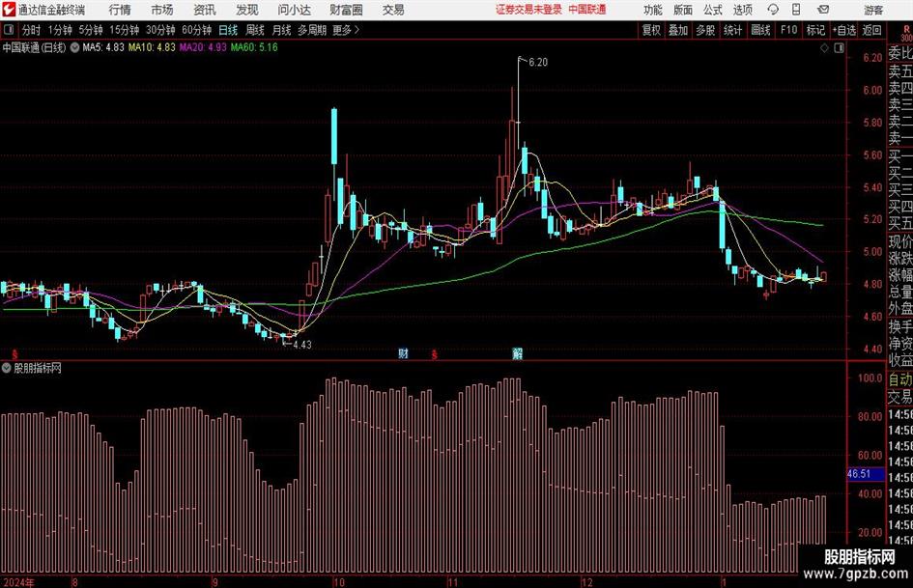Select the 60分钟 period

pyautogui.click(x=196, y=30)
